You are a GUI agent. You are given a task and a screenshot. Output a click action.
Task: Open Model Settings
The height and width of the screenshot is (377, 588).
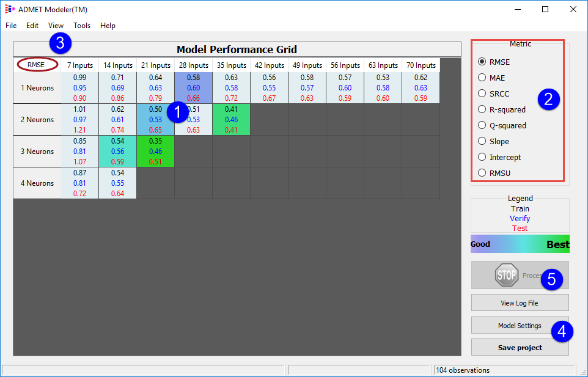pos(520,325)
